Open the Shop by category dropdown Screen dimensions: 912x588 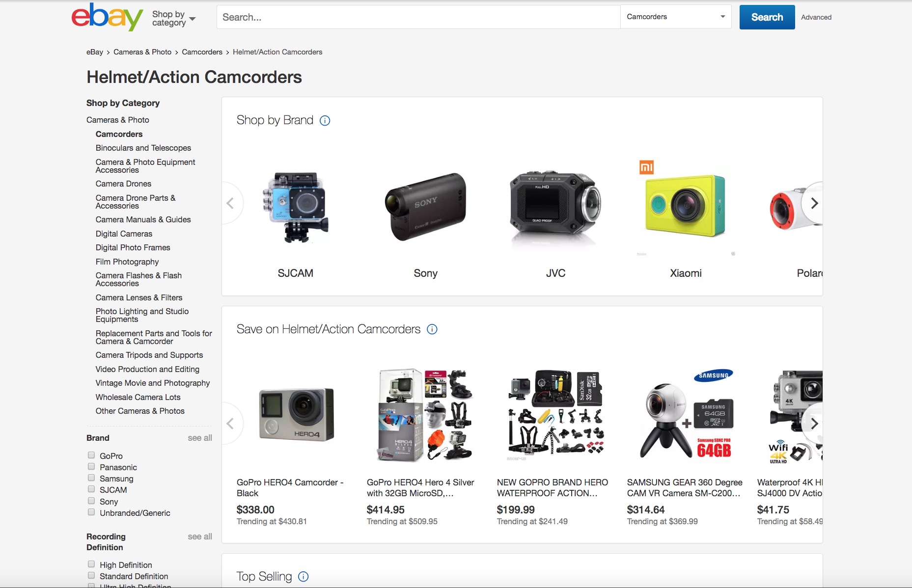(174, 18)
